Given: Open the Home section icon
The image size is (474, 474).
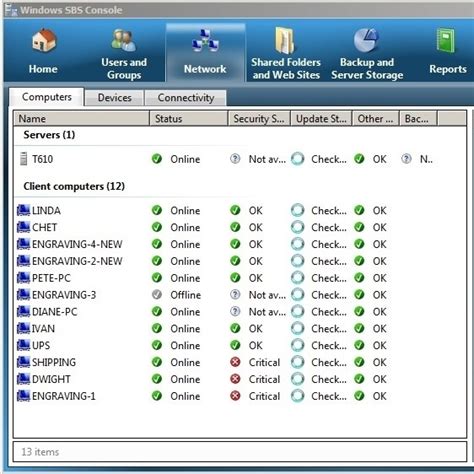Looking at the screenshot, I should click(43, 41).
